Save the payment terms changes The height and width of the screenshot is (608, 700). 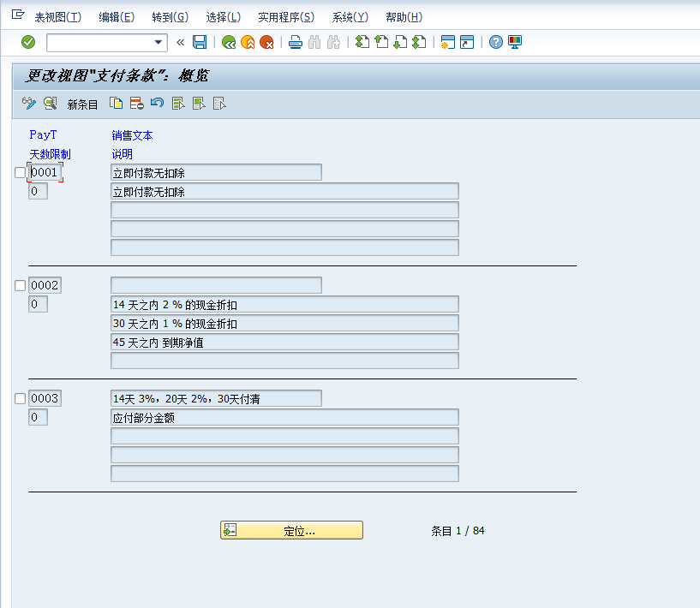click(199, 42)
